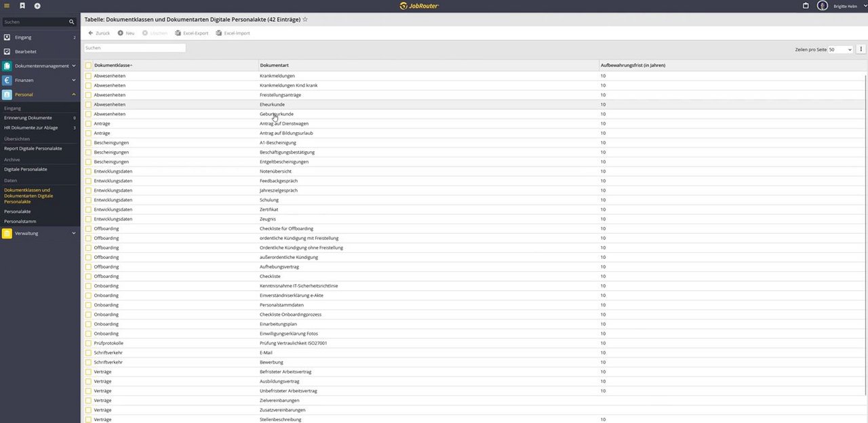
Task: Click the Neu button to add an entry
Action: [125, 33]
